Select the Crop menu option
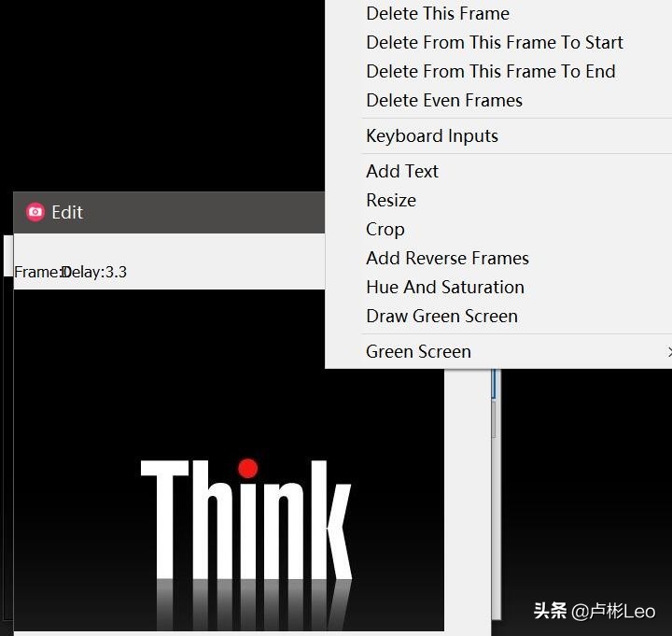Image resolution: width=672 pixels, height=636 pixels. pyautogui.click(x=498, y=229)
